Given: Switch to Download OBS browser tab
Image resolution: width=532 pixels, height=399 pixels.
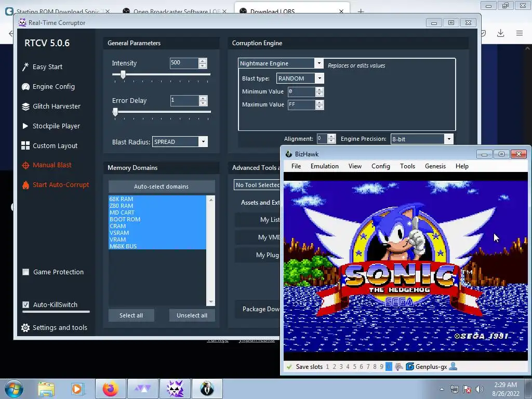Looking at the screenshot, I should point(292,10).
